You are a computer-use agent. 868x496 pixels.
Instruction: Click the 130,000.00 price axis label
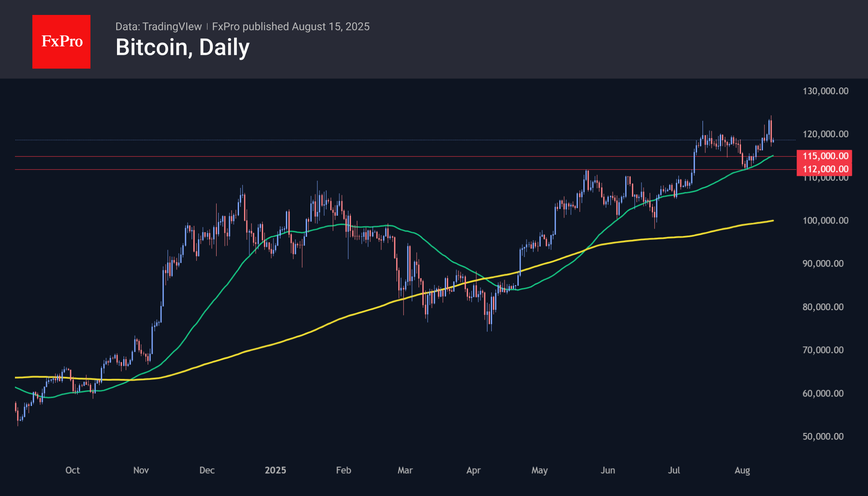tap(825, 91)
